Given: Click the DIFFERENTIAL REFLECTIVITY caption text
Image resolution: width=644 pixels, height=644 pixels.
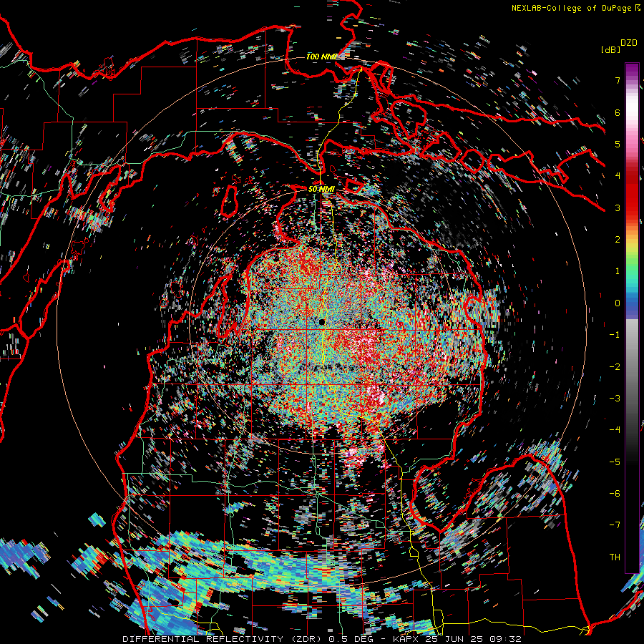Looking at the screenshot, I should click(203, 639).
